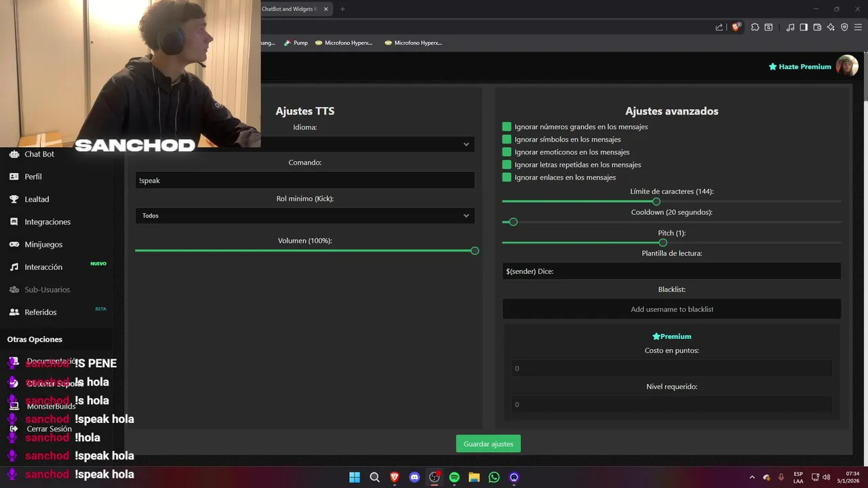Click the Interacción music note icon
The width and height of the screenshot is (868, 488).
tap(14, 267)
